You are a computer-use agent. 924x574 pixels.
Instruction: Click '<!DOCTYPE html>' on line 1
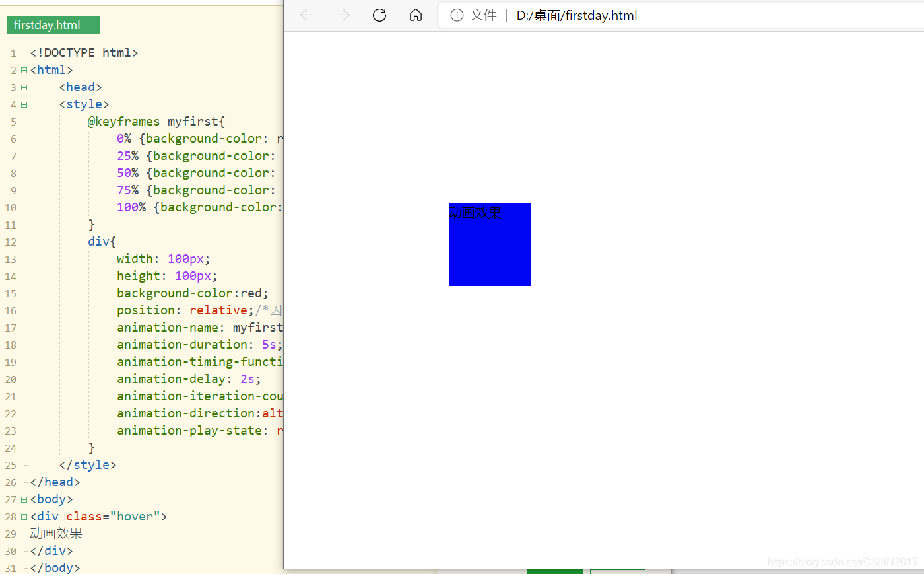pyautogui.click(x=84, y=53)
